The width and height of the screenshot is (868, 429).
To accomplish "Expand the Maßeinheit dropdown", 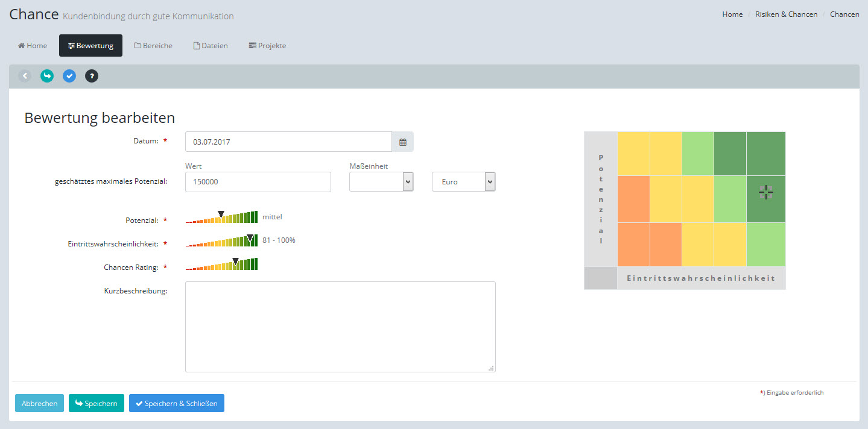I will (x=381, y=182).
